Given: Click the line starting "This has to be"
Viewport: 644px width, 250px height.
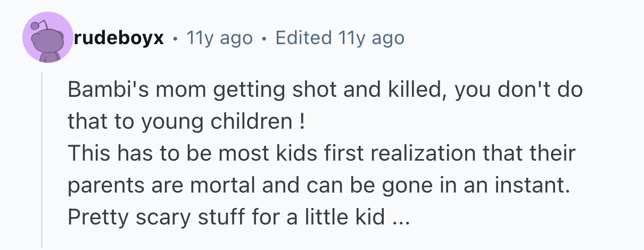Looking at the screenshot, I should click(321, 154).
